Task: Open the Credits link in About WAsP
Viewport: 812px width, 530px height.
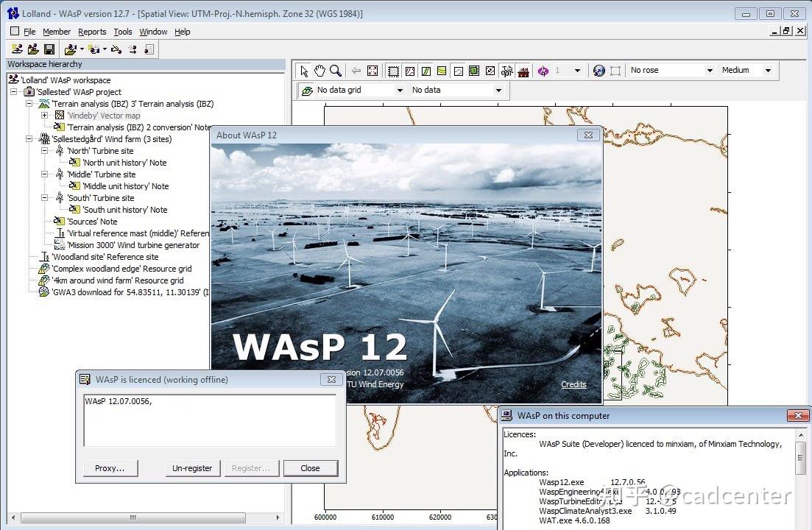Action: point(573,384)
